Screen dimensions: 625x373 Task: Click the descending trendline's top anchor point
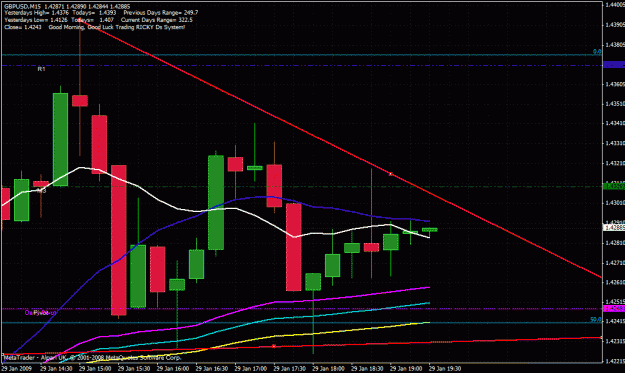click(x=80, y=19)
